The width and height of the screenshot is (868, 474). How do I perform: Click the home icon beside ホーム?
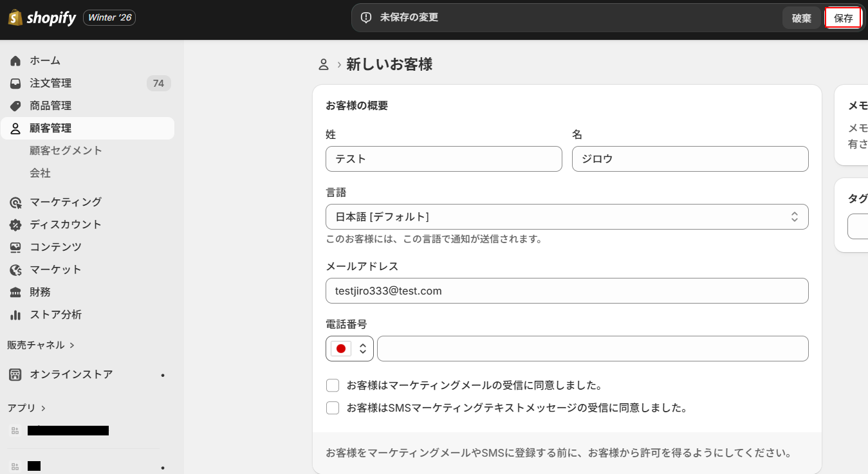(x=15, y=61)
